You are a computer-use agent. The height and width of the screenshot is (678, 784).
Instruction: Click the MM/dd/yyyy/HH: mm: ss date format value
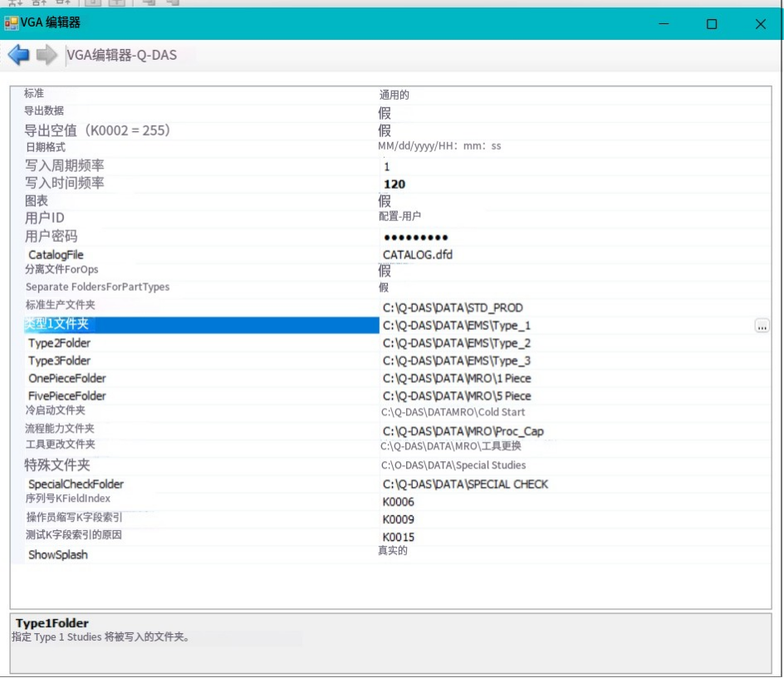[x=439, y=146]
